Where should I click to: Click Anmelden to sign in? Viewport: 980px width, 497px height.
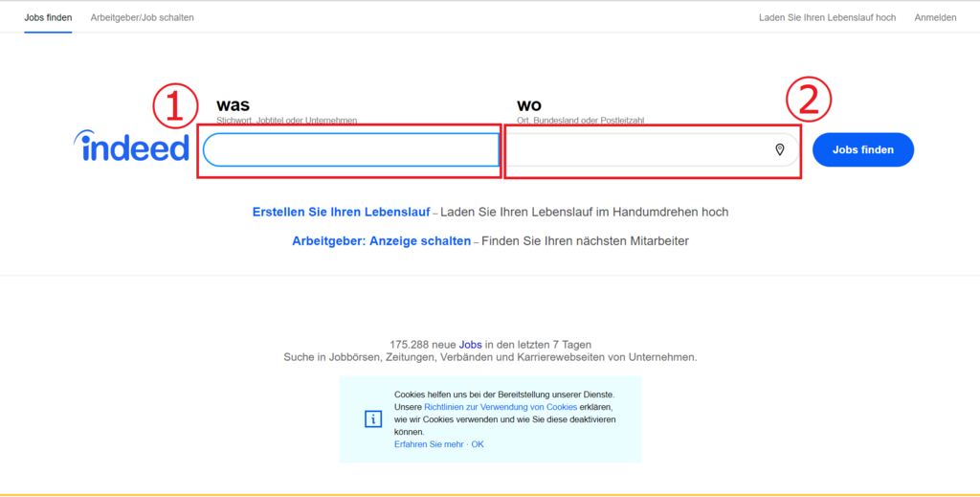click(x=935, y=17)
